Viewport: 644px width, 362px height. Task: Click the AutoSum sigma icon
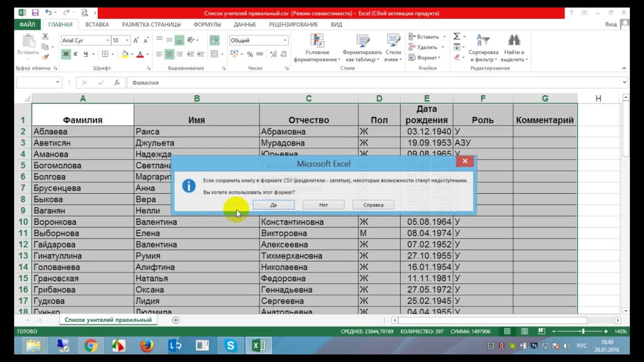[457, 36]
